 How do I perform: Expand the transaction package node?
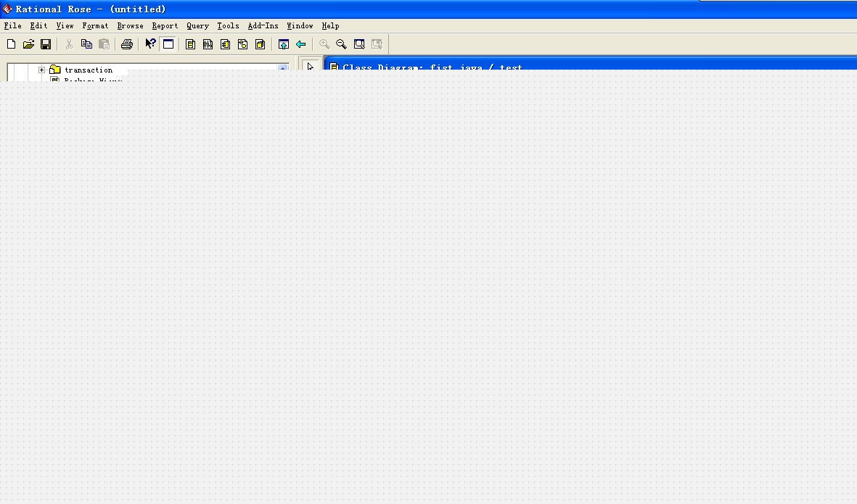pyautogui.click(x=41, y=70)
